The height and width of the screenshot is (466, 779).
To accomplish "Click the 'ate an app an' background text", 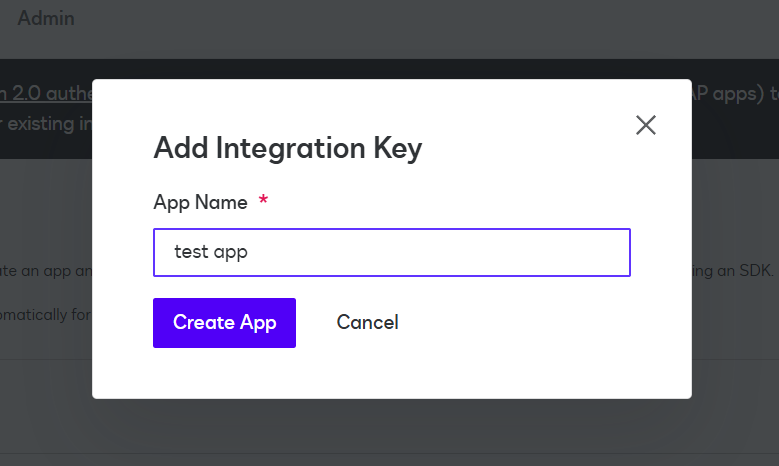I will click(x=46, y=271).
